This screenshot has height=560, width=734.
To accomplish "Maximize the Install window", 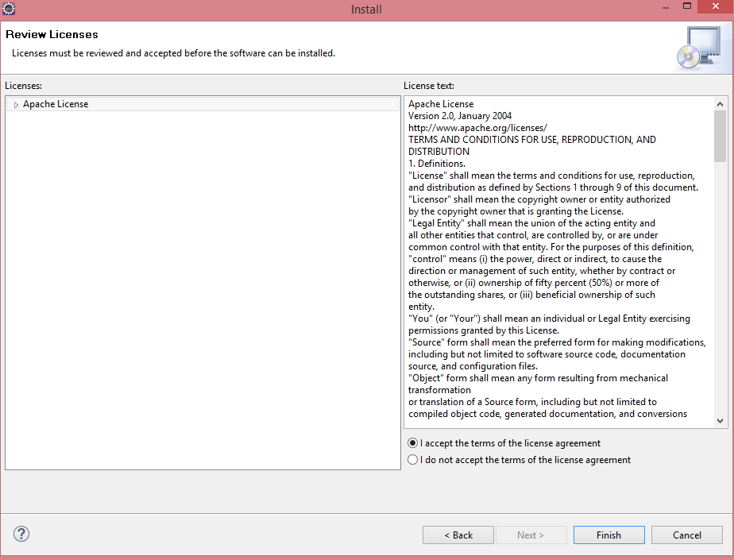I will click(x=686, y=6).
